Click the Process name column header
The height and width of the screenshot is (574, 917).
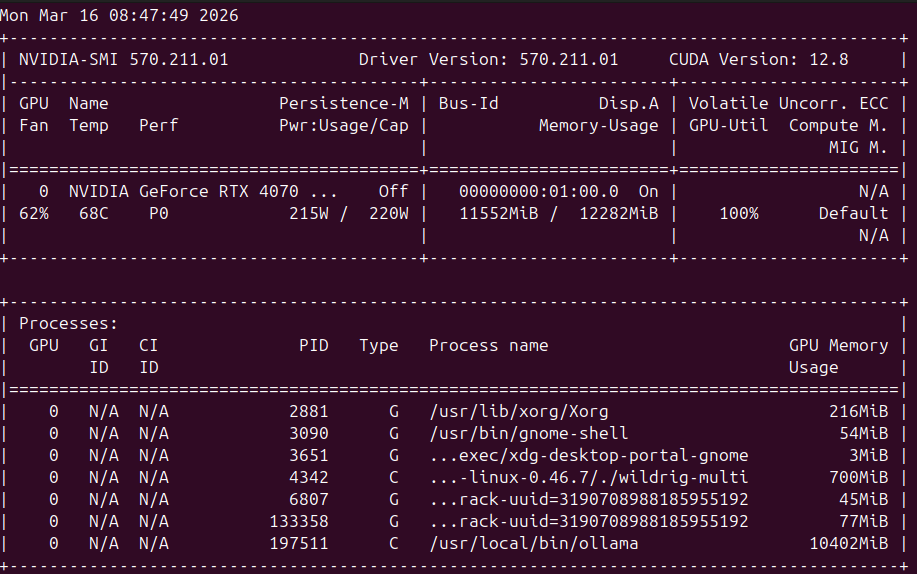488,346
